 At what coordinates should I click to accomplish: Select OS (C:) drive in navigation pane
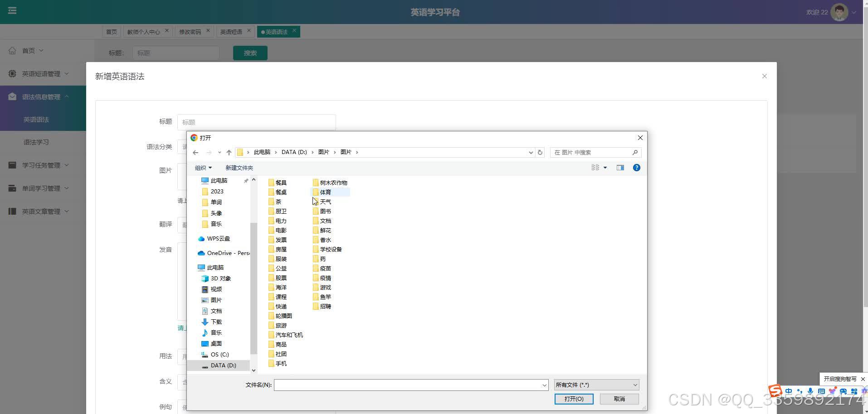(x=215, y=355)
